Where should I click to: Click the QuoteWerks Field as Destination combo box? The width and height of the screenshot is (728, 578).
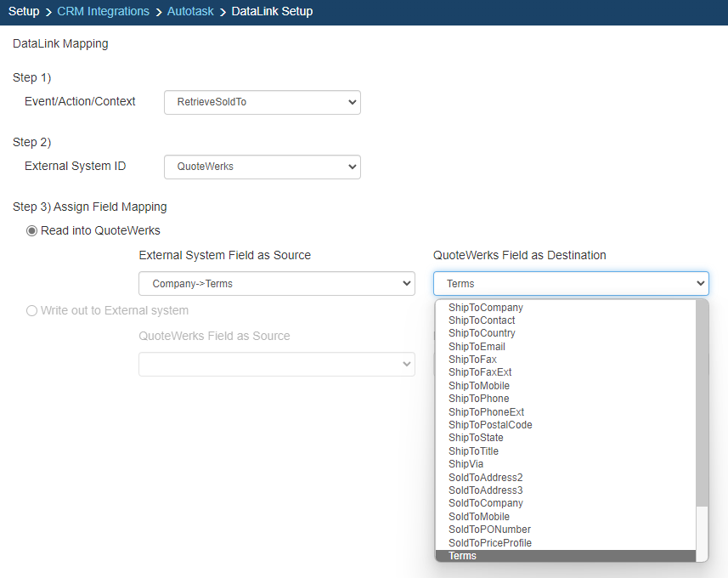[570, 283]
